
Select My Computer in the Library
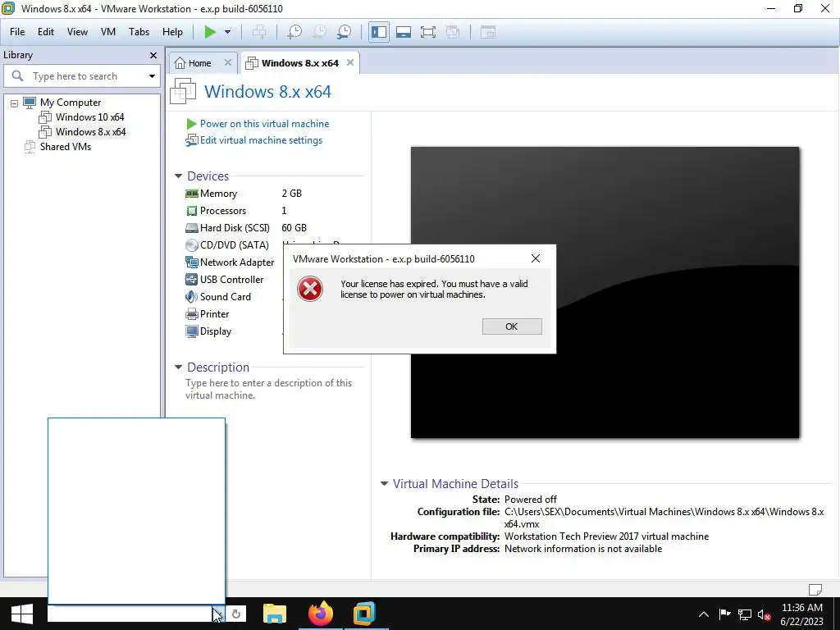point(71,103)
